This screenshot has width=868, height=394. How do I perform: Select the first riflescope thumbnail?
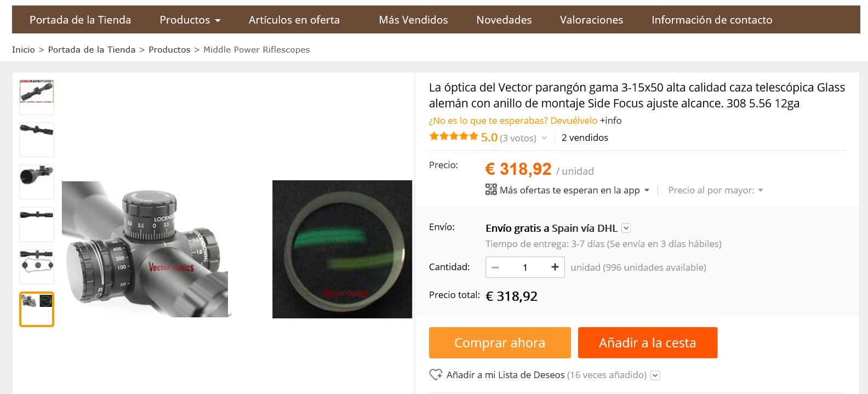tap(37, 97)
